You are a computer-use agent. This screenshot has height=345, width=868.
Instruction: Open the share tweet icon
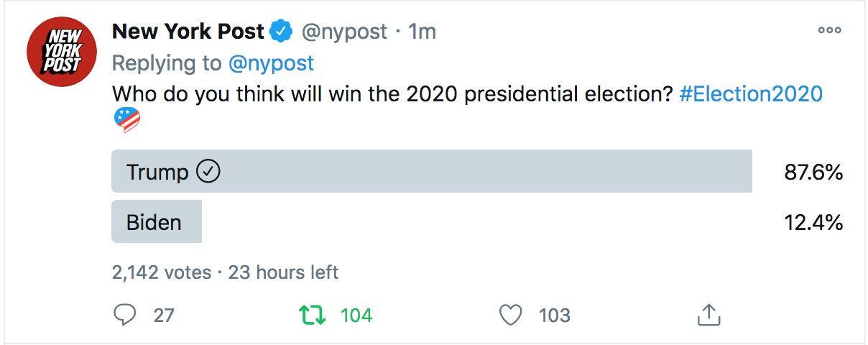[x=708, y=314]
